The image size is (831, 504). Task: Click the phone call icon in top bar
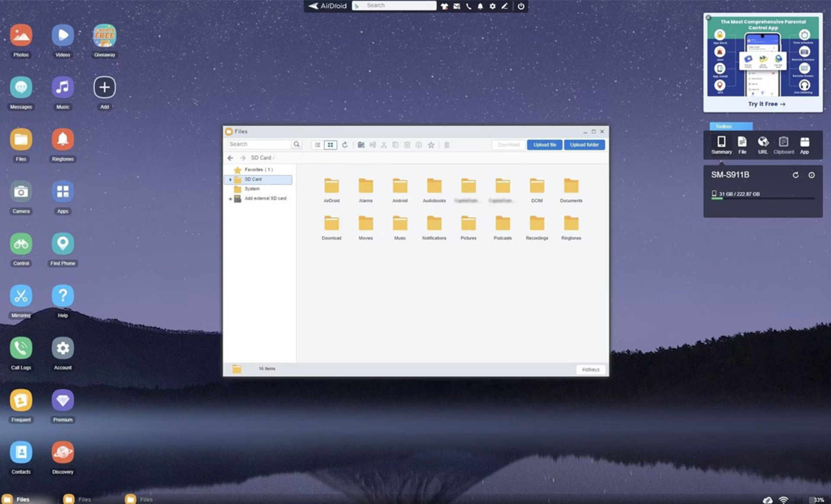[x=469, y=6]
